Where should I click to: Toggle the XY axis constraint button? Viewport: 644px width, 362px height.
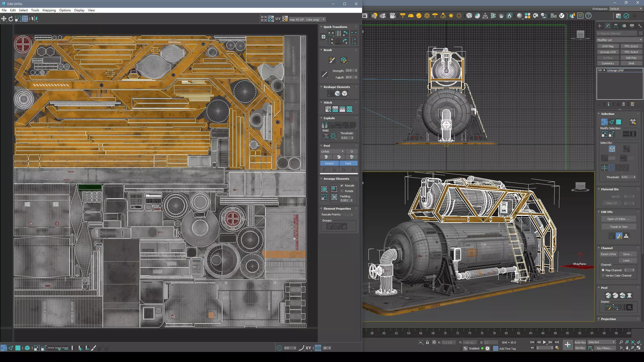(308, 348)
